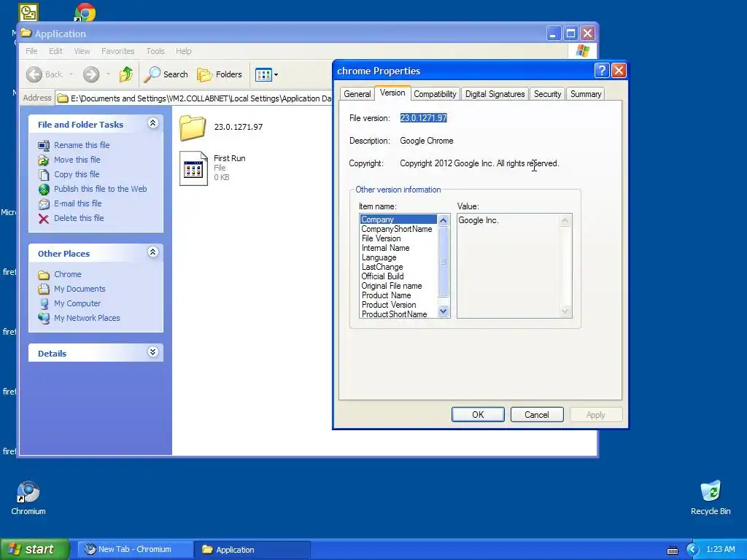Screen dimensions: 747x560
Task: Switch to the Summary tab
Action: [586, 94]
